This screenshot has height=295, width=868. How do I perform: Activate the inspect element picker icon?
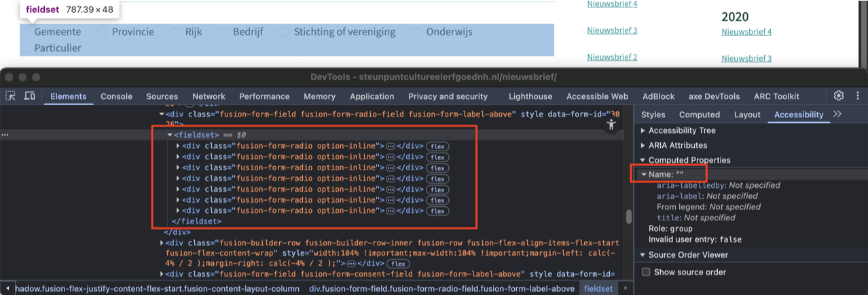pyautogui.click(x=11, y=96)
